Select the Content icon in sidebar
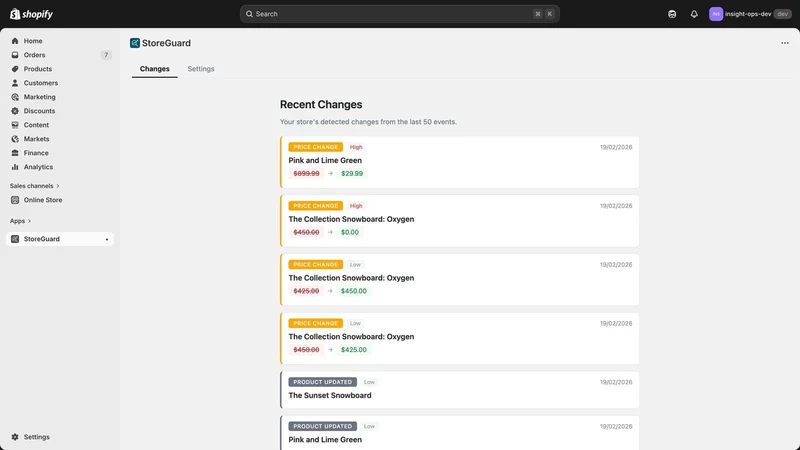 pyautogui.click(x=15, y=125)
